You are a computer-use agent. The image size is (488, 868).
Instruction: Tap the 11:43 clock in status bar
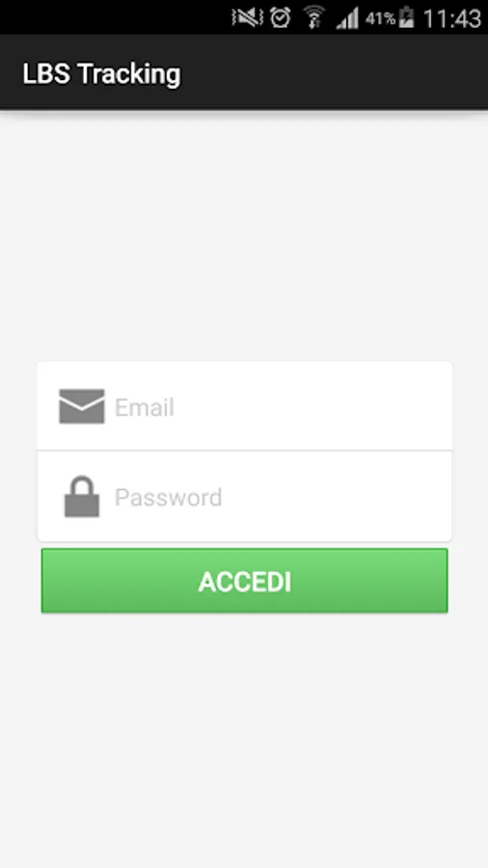click(x=452, y=19)
